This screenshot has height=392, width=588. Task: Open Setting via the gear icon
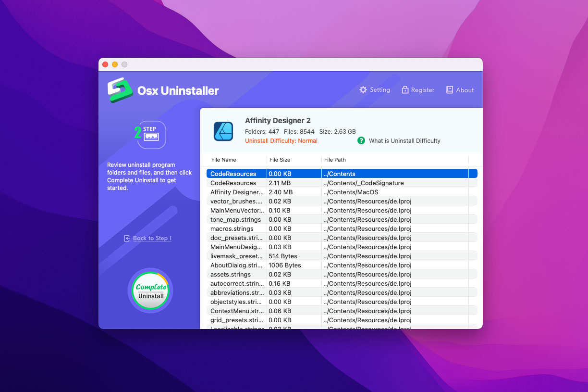coord(363,90)
